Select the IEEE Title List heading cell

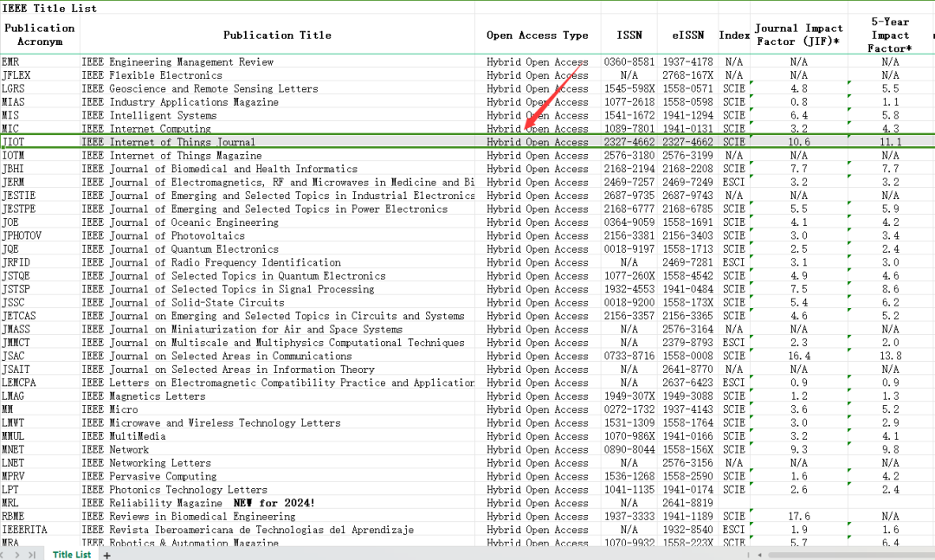[x=49, y=8]
